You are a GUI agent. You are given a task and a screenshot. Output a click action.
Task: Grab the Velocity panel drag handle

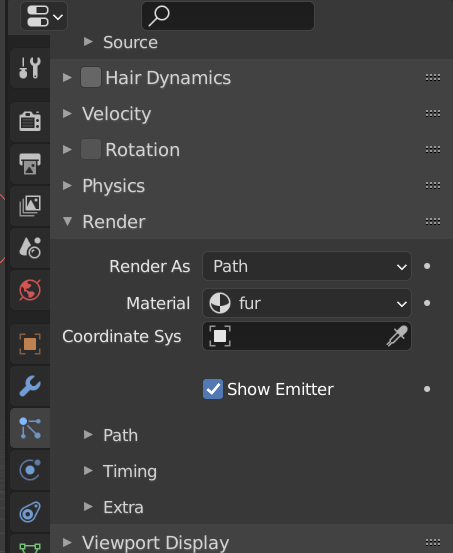tap(433, 114)
